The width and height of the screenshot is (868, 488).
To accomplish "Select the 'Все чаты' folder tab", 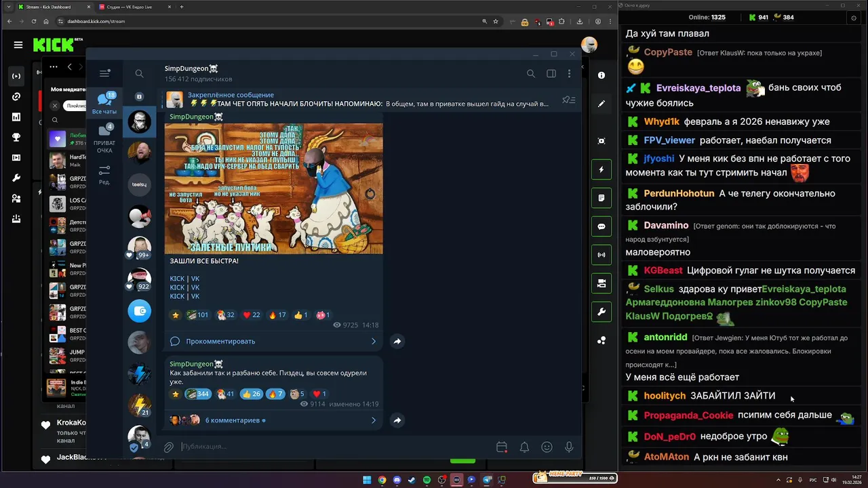I will [x=104, y=103].
